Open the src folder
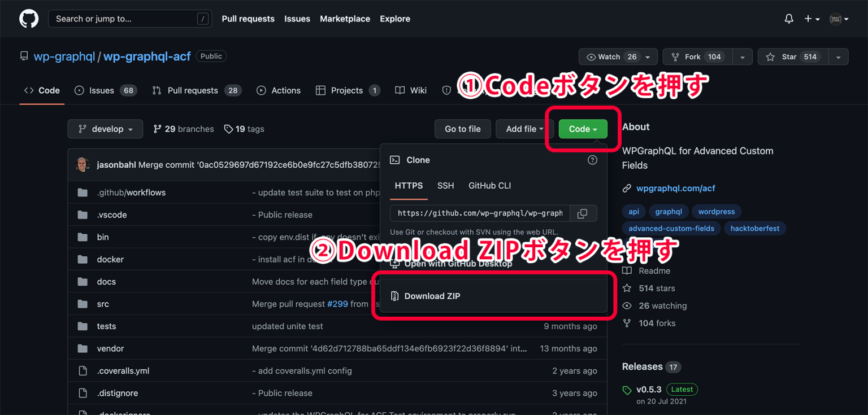 [x=103, y=304]
